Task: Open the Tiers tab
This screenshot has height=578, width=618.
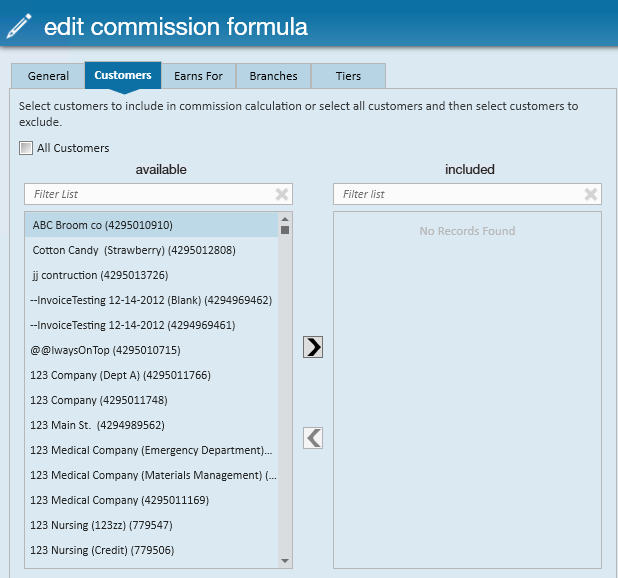Action: [348, 76]
